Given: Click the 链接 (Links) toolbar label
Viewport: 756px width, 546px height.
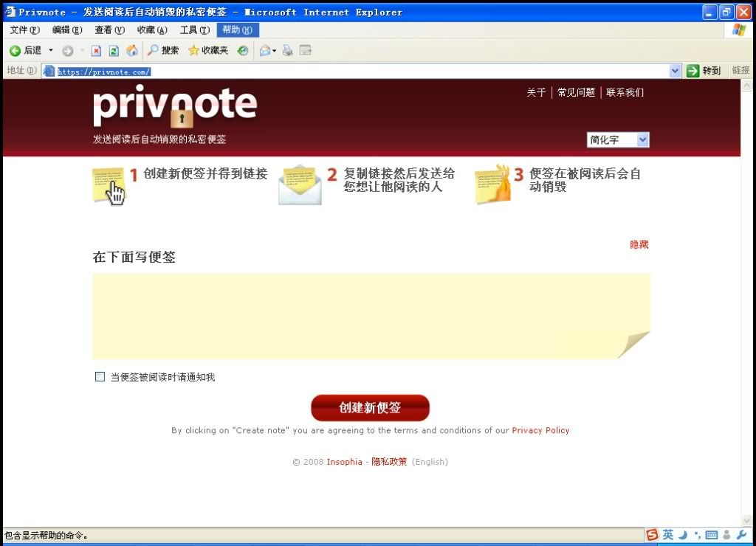Looking at the screenshot, I should click(740, 70).
